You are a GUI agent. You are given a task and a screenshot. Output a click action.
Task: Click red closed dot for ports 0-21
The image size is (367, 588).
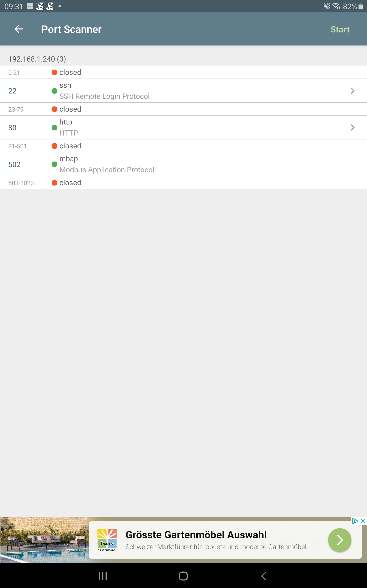[x=54, y=72]
